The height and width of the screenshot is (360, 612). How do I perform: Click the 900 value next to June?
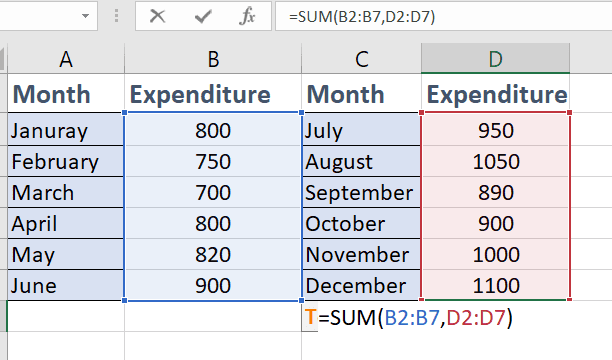click(213, 285)
